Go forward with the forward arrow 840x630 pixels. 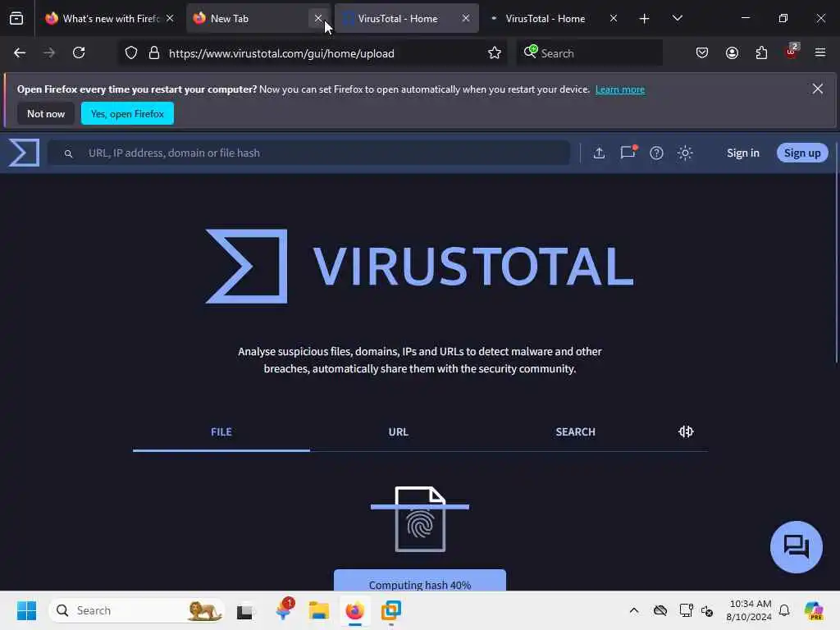(49, 53)
